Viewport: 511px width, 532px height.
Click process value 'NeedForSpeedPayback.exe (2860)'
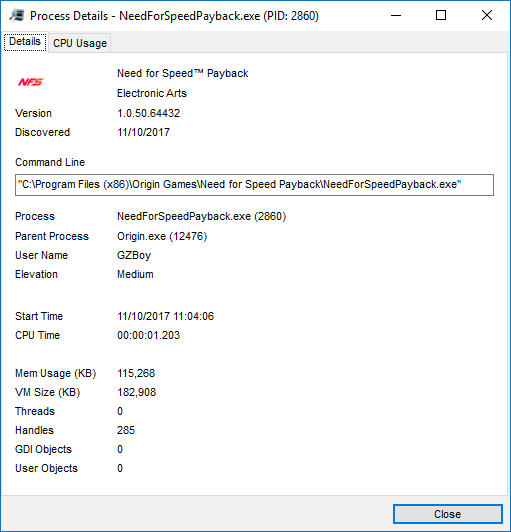pos(202,216)
